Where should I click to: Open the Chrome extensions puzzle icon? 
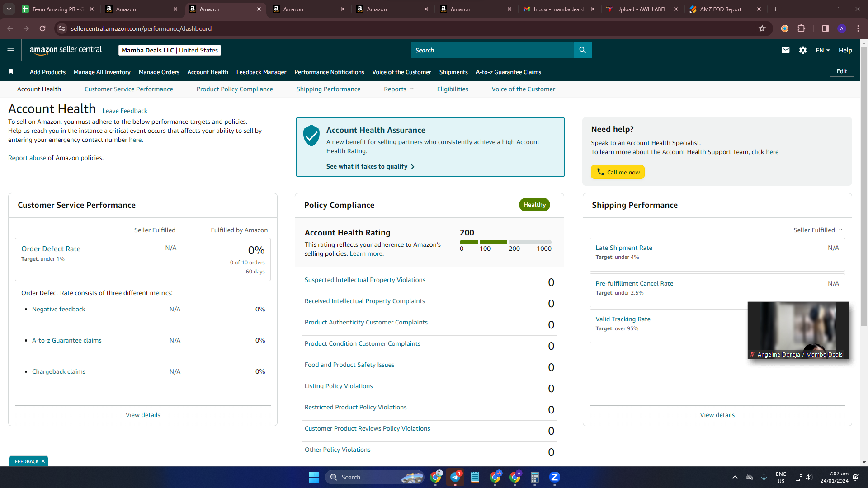[x=802, y=28]
